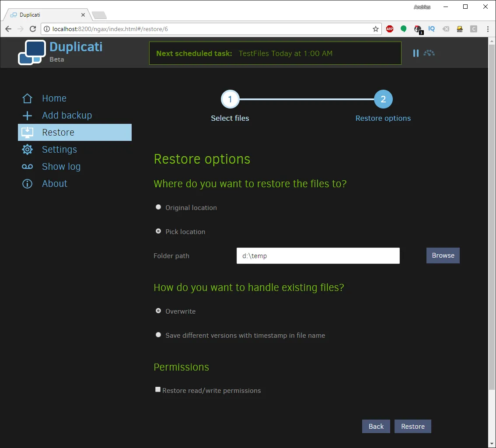The image size is (496, 448).
Task: Open the throttle speed gauge icon
Action: 429,53
